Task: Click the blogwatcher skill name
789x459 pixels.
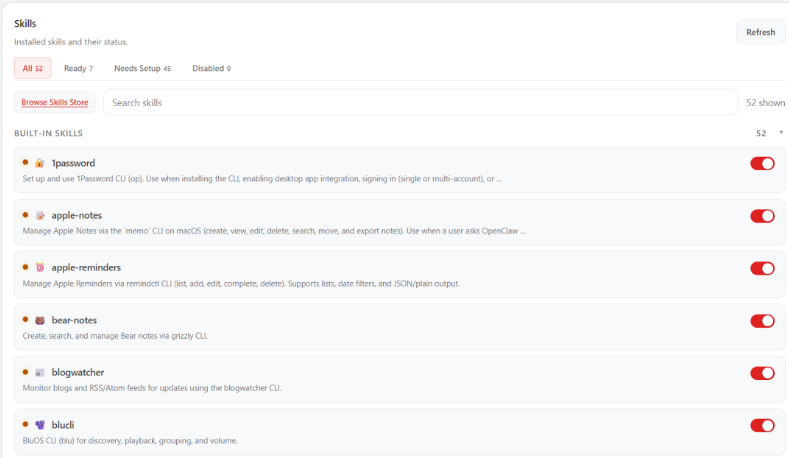Action: (77, 372)
